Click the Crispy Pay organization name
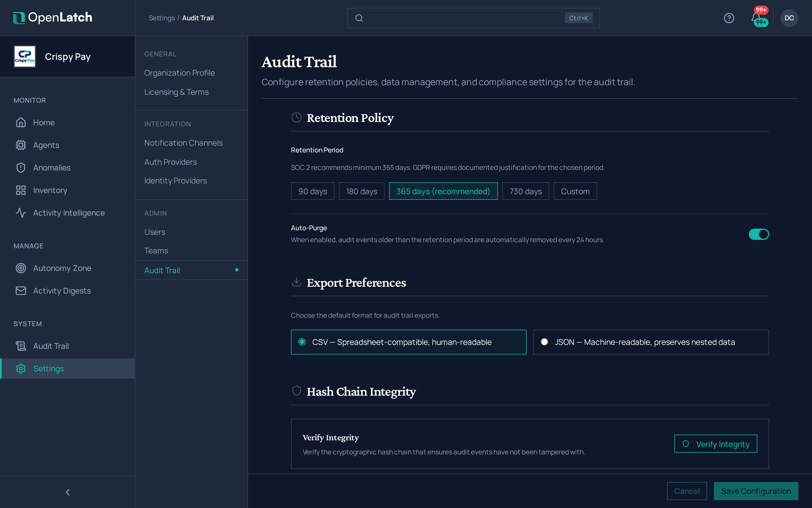The height and width of the screenshot is (508, 812). click(x=67, y=56)
